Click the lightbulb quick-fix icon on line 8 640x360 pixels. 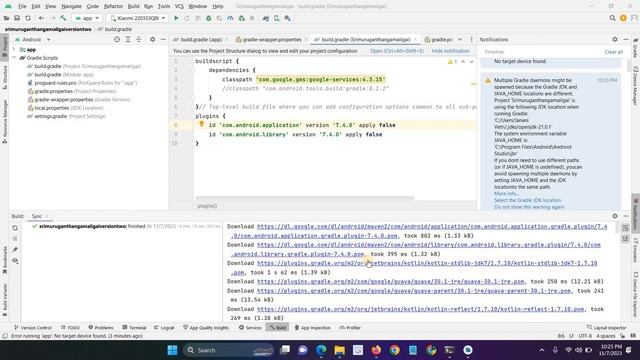pyautogui.click(x=201, y=124)
